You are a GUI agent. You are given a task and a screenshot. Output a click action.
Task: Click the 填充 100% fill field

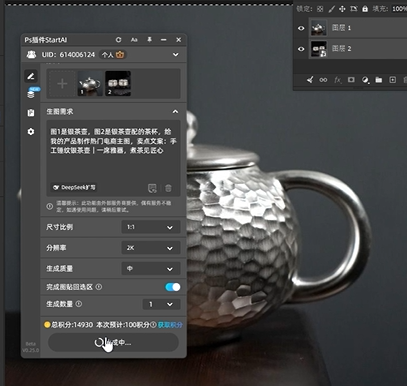pos(399,9)
